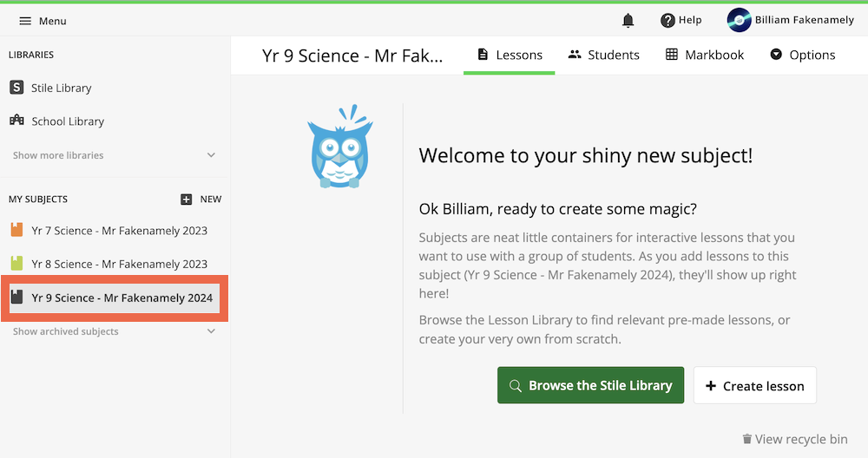Open the Options dropdown tab
The height and width of the screenshot is (458, 868).
(x=802, y=55)
